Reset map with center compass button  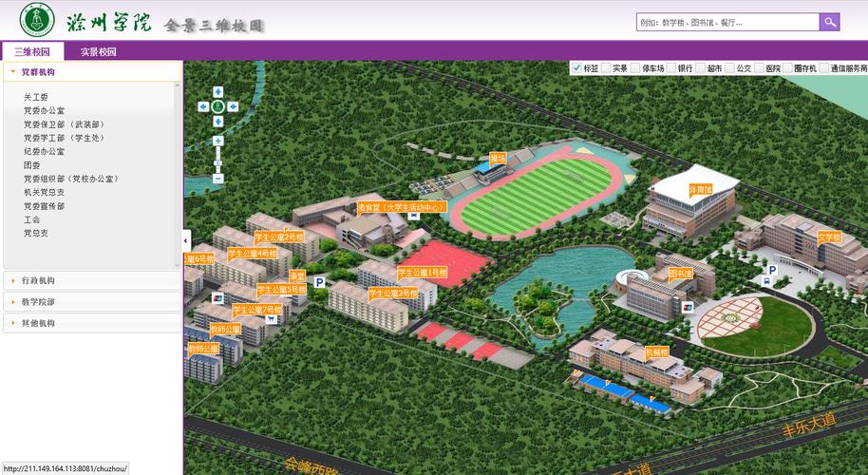(x=218, y=106)
